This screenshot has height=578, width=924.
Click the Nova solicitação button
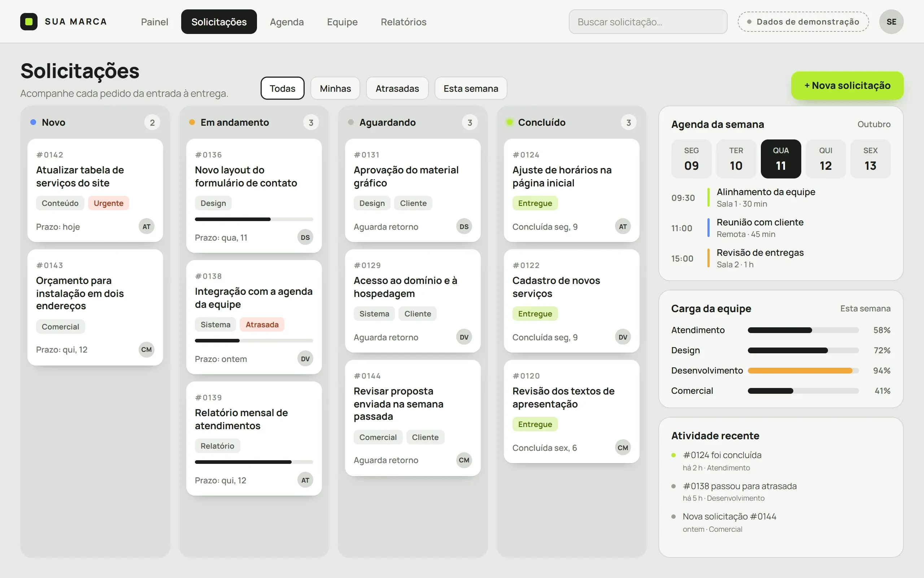pyautogui.click(x=847, y=86)
